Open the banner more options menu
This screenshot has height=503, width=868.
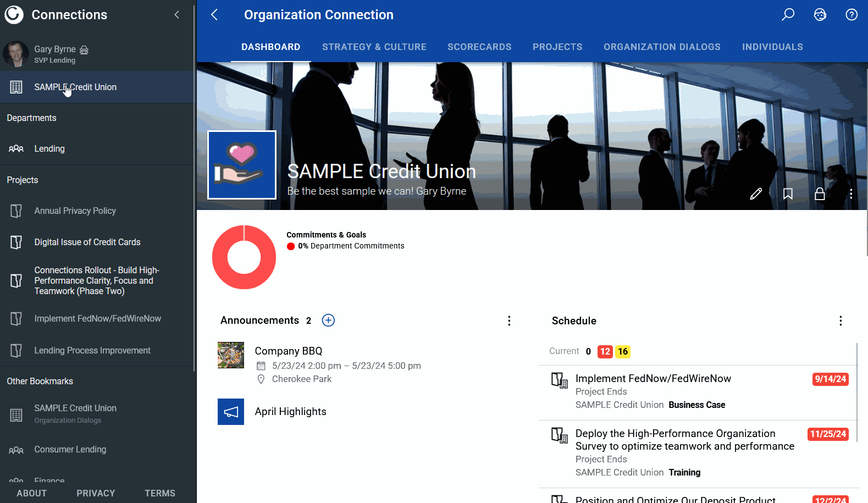851,194
